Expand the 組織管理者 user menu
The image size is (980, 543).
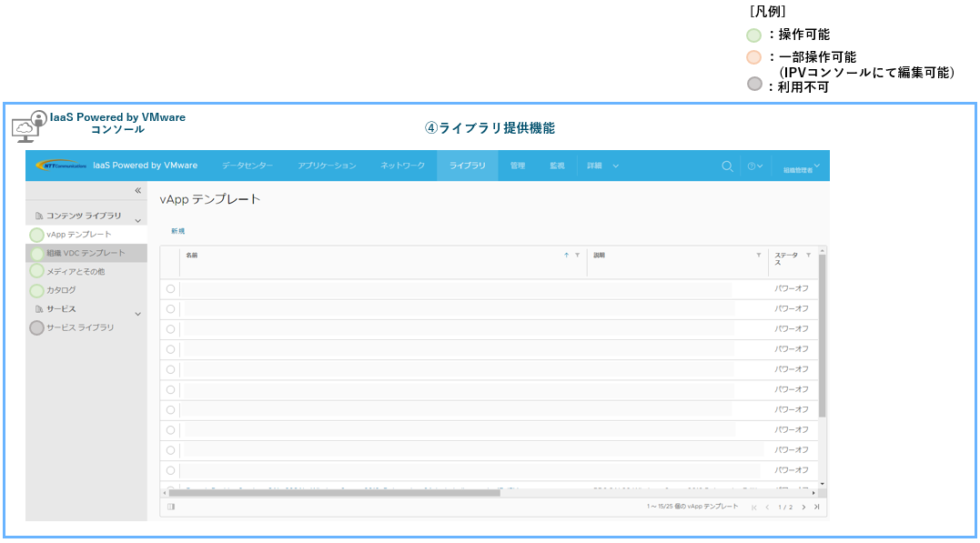(802, 166)
